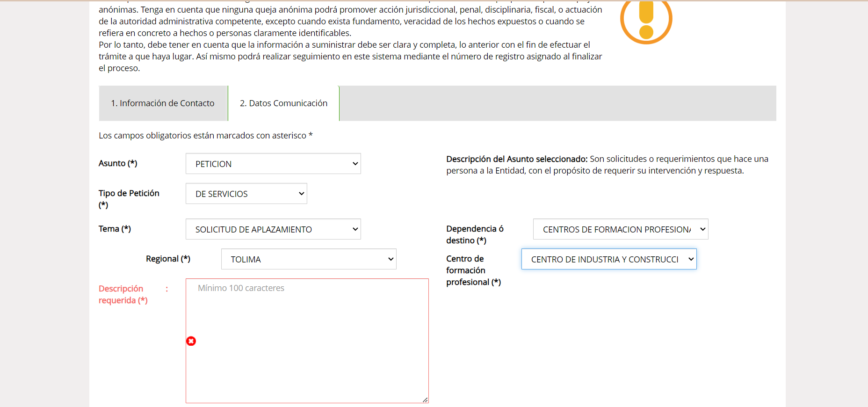Click the 'Centro de formación profesional (*)' label
This screenshot has height=407, width=868.
[x=473, y=270]
